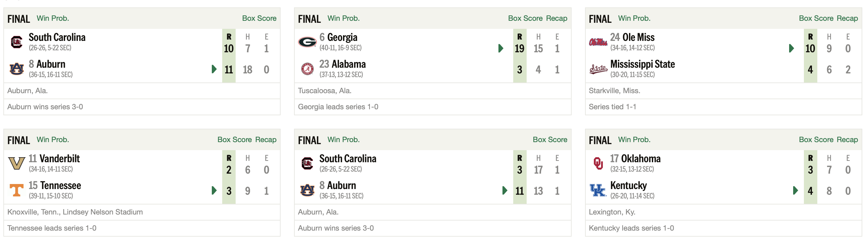The height and width of the screenshot is (242, 868).
Task: Open Box Score for Georgia vs Alabama
Action: pos(525,18)
